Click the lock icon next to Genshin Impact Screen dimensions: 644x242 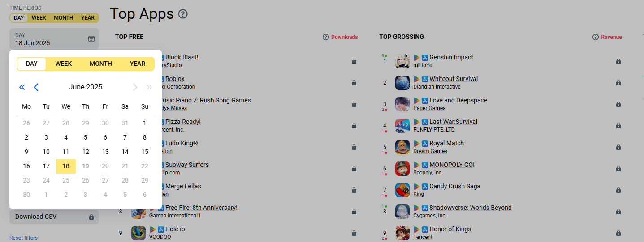[x=618, y=61]
